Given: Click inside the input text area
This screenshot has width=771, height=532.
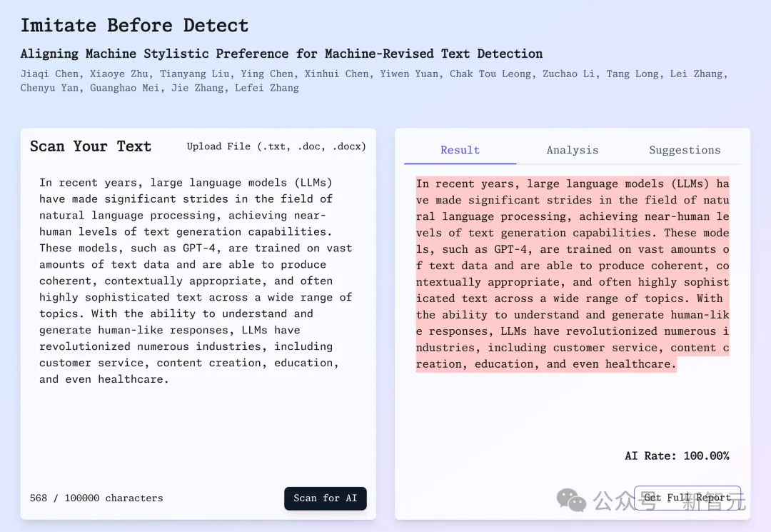Looking at the screenshot, I should click(197, 428).
